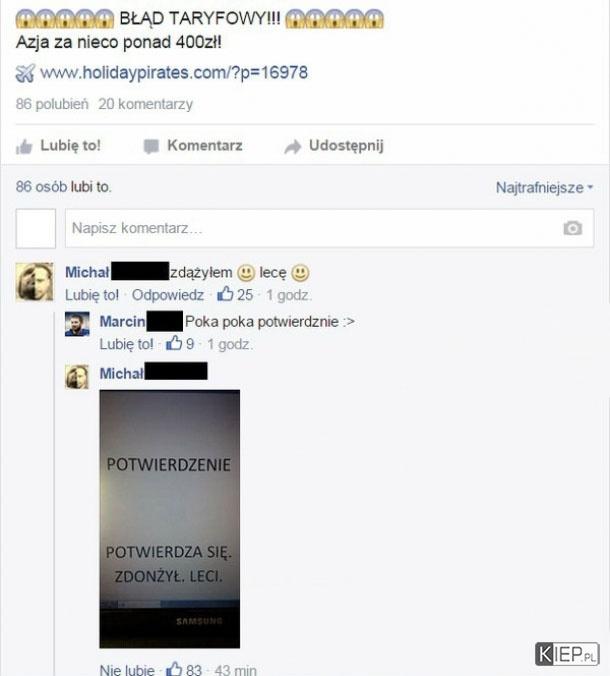Open the Najtrafniejsze sorting dropdown
The height and width of the screenshot is (676, 610).
pos(544,188)
